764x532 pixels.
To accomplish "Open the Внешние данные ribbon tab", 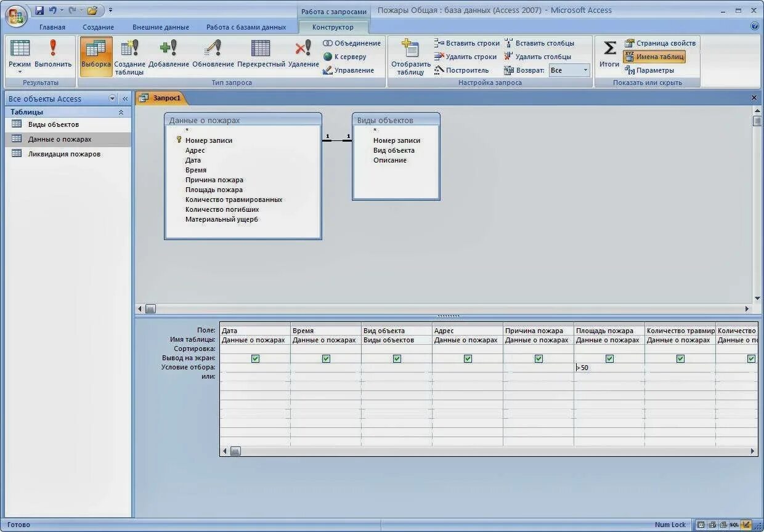I will coord(160,27).
